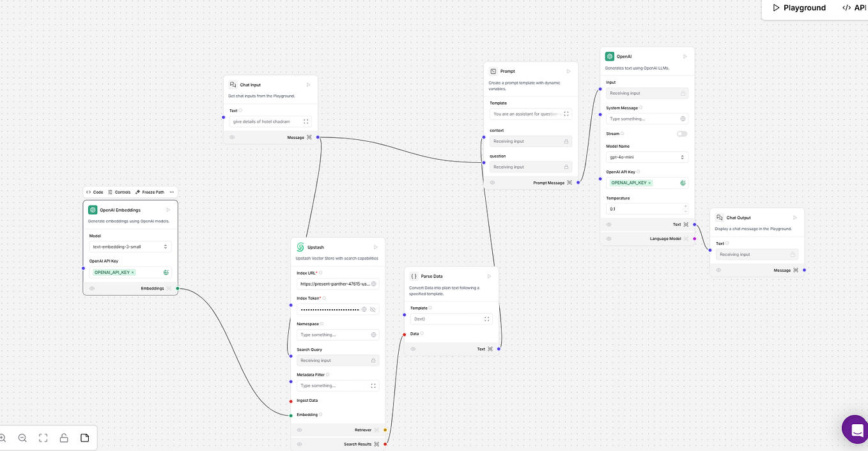Screen dimensions: 868x451
Task: Select Controls in the node toolbar
Action: pyautogui.click(x=120, y=192)
